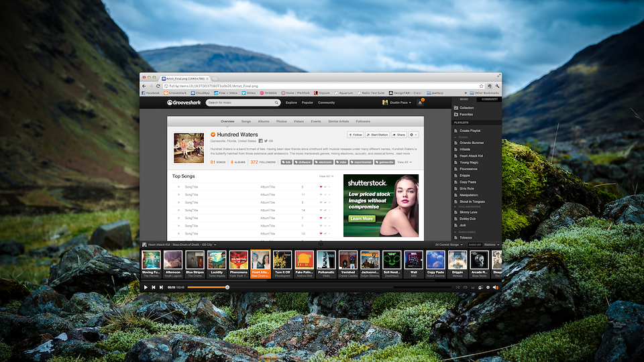Click the Twitter icon beside the artist location

(266, 141)
